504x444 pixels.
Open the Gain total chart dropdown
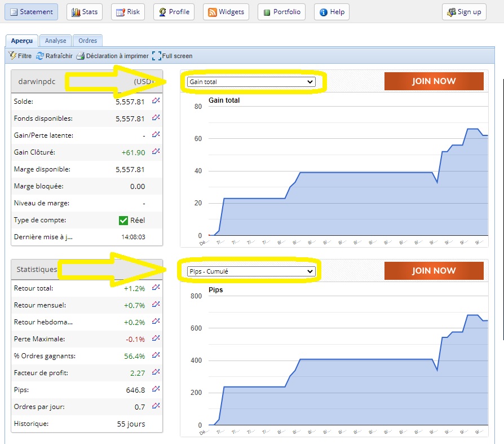coord(251,82)
